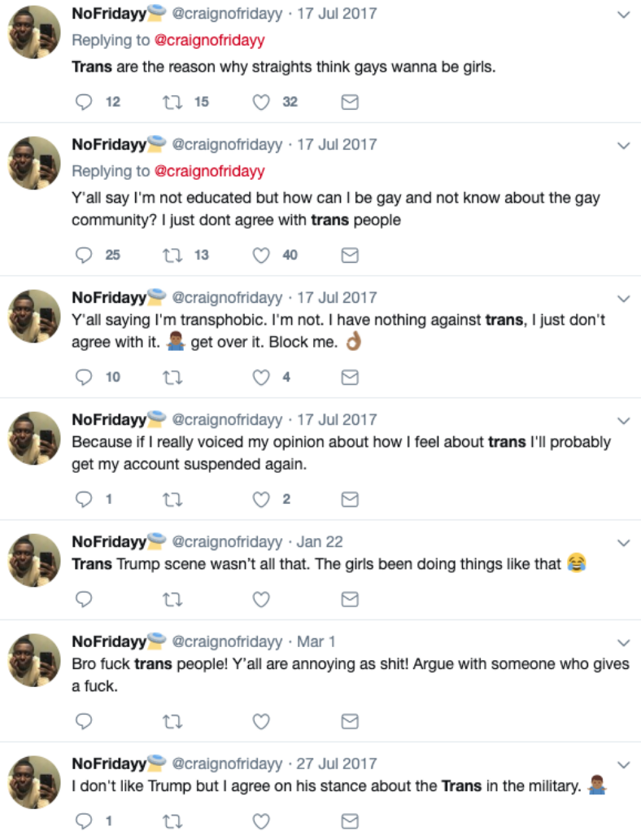
Task: Retweet the tweet with 15 retweets
Action: [x=172, y=102]
